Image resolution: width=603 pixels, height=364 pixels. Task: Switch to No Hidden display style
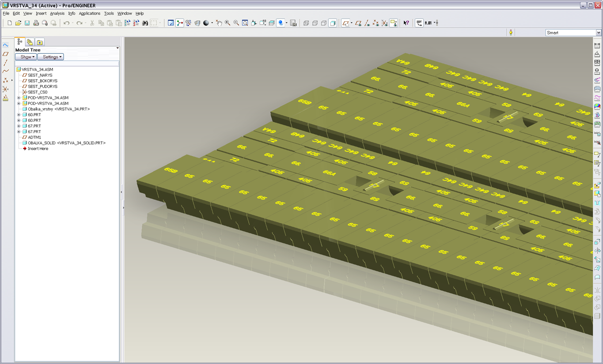[324, 23]
